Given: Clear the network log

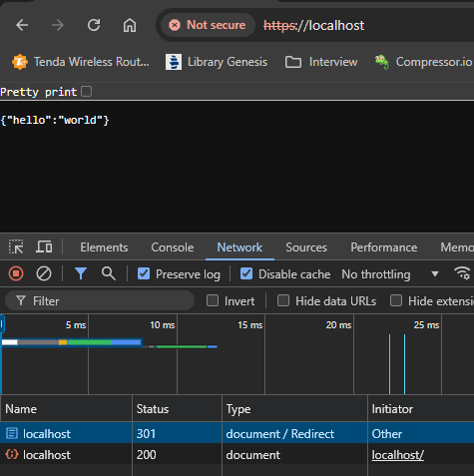Looking at the screenshot, I should pos(44,273).
